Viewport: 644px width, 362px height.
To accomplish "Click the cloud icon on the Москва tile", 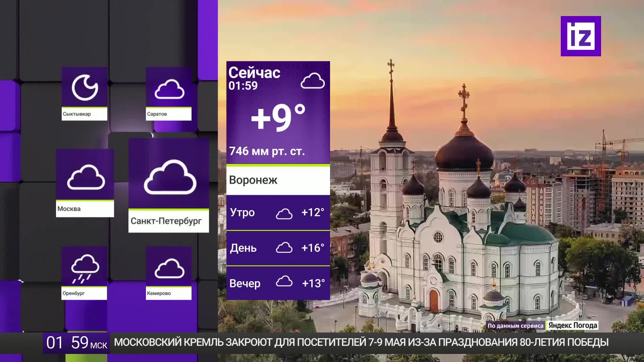I will [86, 177].
